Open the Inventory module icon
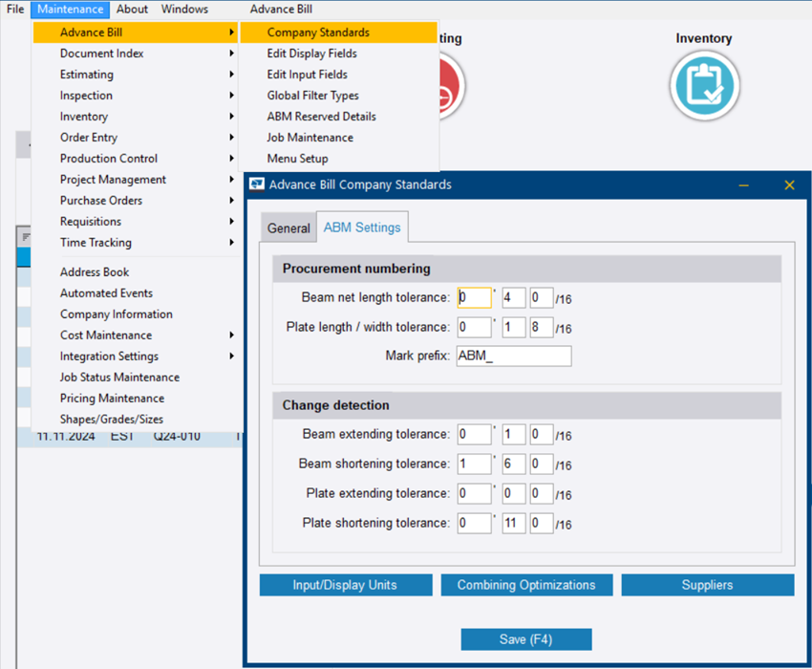Screen dimensions: 812x669 (704, 85)
